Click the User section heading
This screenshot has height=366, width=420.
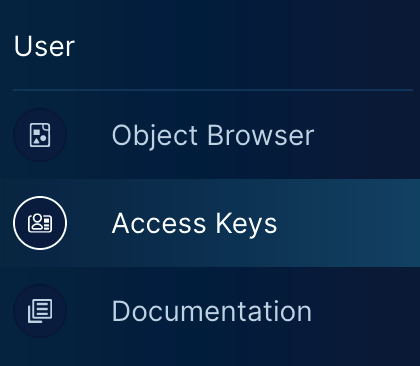pos(44,46)
